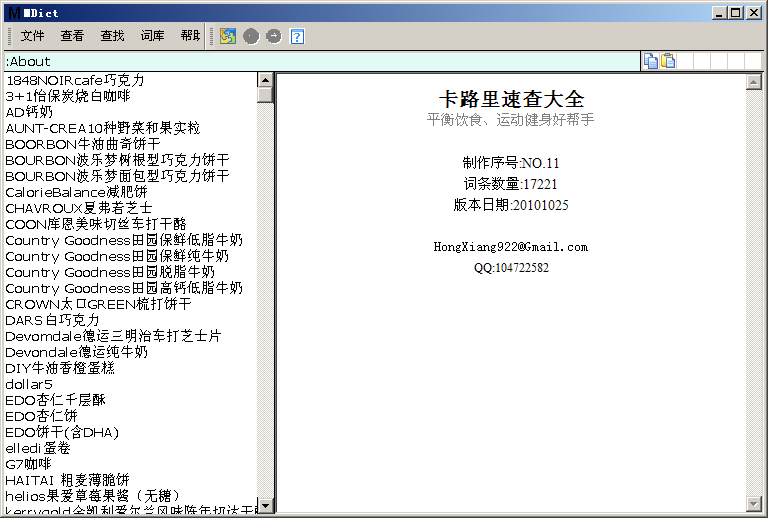Click the dictionary library toolbar icon
This screenshot has width=768, height=518.
pyautogui.click(x=228, y=36)
